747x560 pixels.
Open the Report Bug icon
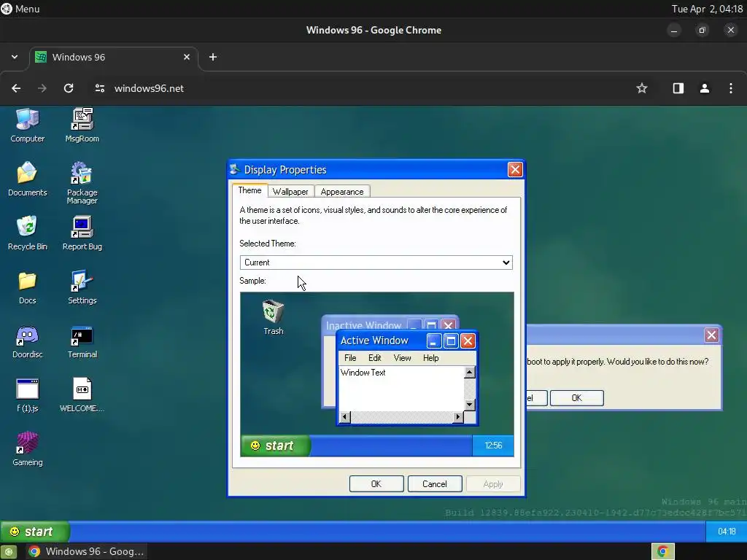82,233
